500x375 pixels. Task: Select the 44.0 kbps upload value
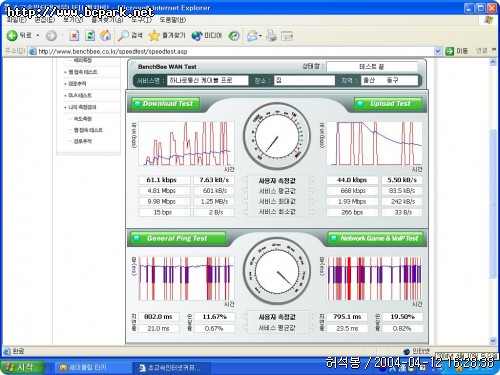click(352, 180)
